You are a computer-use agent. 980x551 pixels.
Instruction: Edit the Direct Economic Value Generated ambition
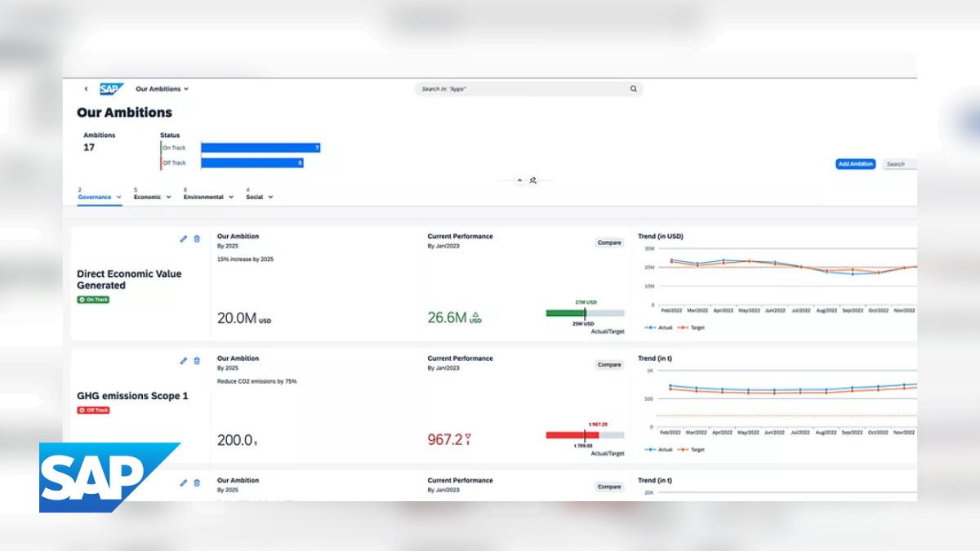coord(184,238)
